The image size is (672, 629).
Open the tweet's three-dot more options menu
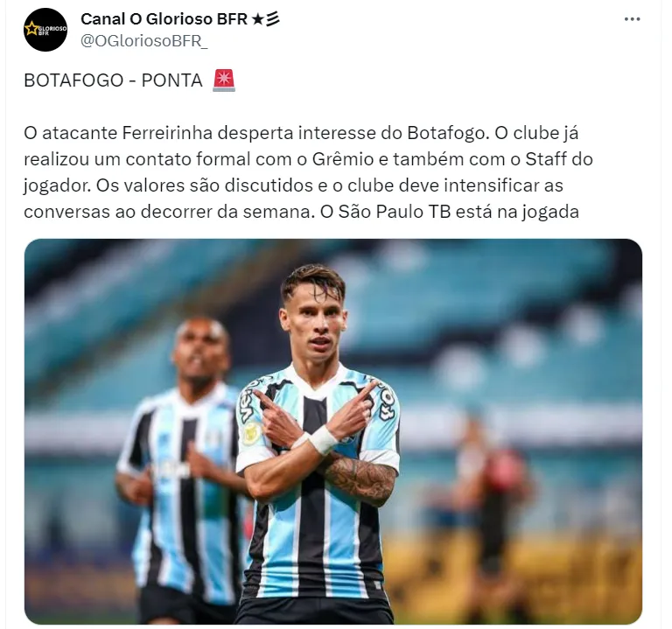[x=632, y=19]
